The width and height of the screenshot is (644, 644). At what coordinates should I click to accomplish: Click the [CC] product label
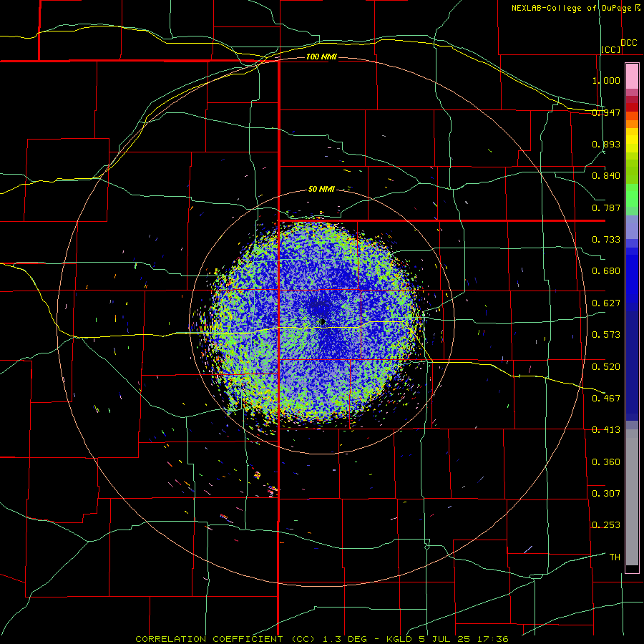[611, 49]
